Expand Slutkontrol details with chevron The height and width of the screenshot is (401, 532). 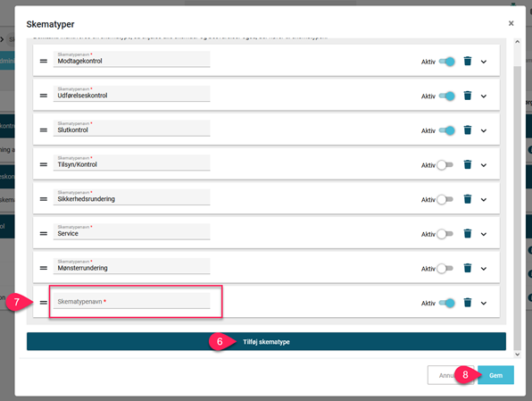484,130
